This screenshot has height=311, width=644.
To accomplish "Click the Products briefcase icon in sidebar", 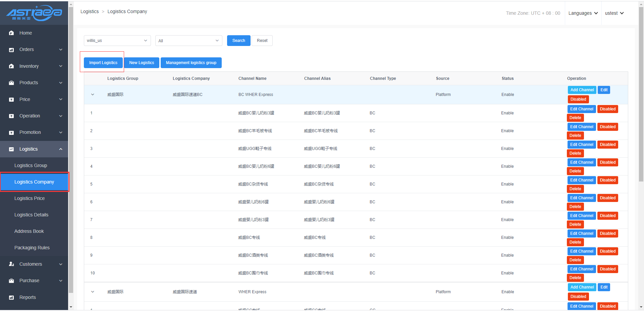I will (11, 83).
